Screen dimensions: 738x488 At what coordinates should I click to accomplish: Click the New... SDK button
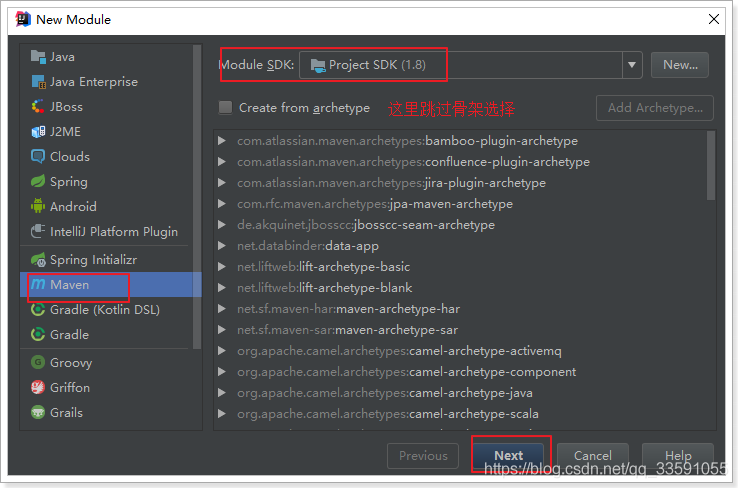680,65
